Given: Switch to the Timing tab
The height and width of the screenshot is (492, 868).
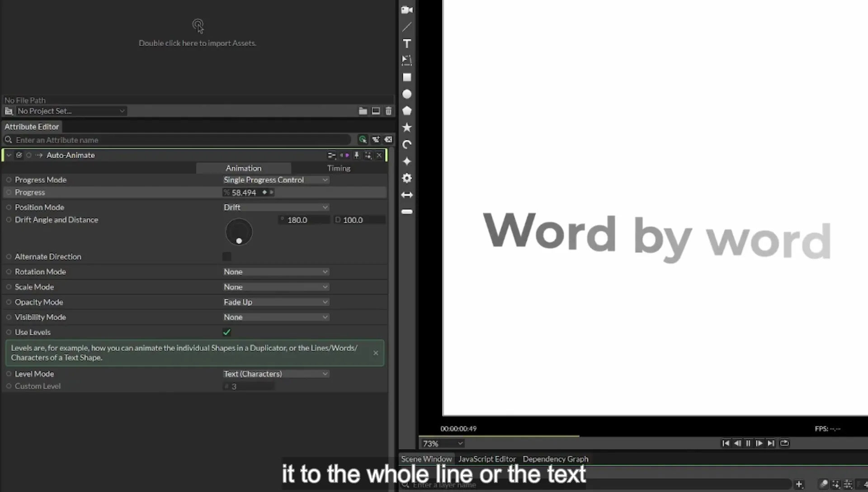Looking at the screenshot, I should click(x=339, y=168).
